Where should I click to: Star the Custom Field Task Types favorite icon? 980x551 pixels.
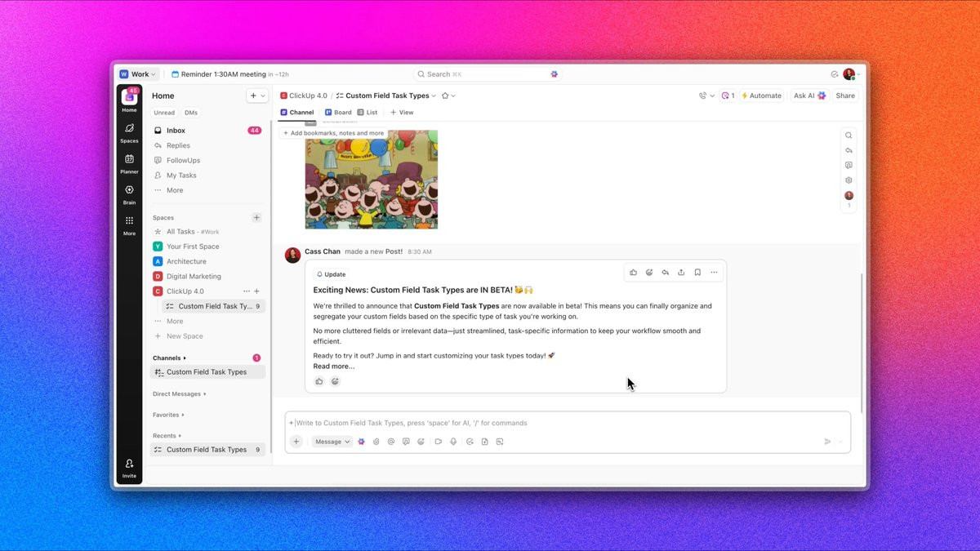click(x=445, y=96)
